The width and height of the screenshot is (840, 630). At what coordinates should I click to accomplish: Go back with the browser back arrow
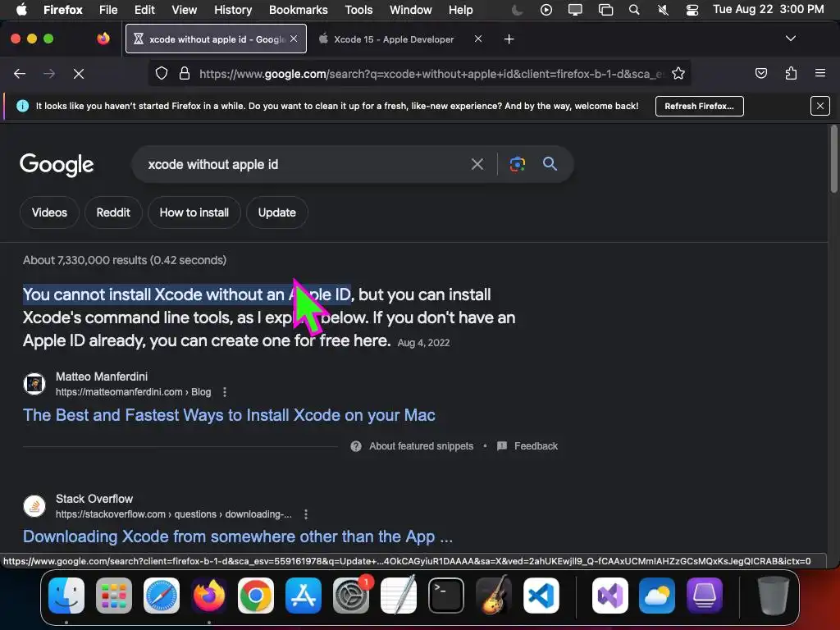coord(20,74)
